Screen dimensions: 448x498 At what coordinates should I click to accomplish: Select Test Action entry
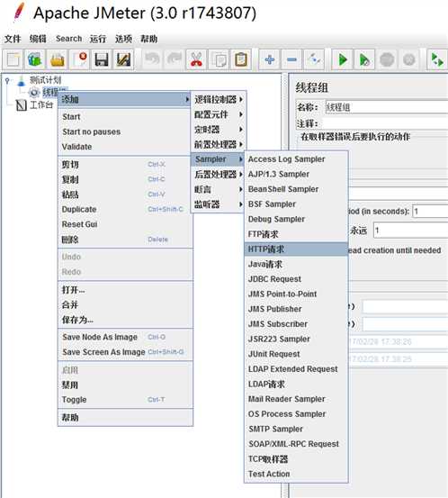(x=296, y=474)
